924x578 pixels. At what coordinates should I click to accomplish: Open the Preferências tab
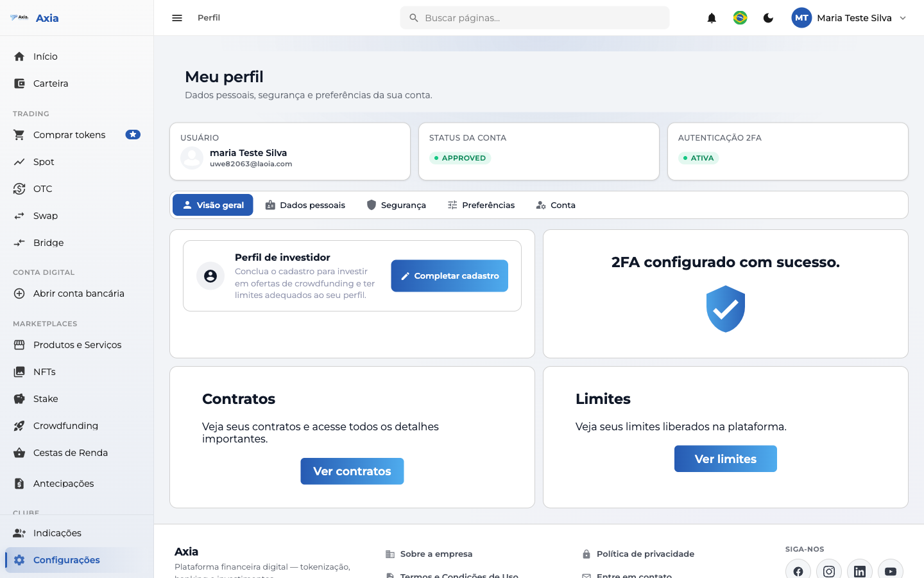pyautogui.click(x=481, y=205)
